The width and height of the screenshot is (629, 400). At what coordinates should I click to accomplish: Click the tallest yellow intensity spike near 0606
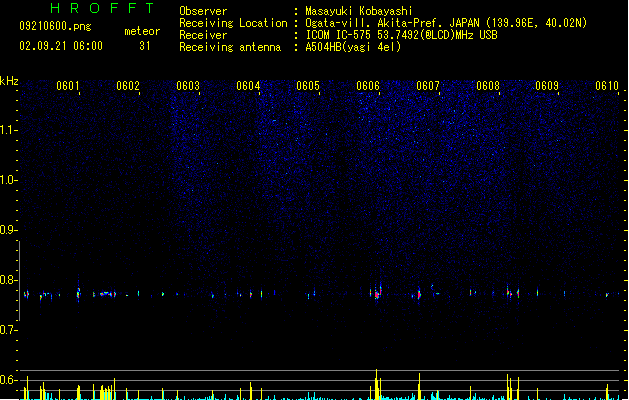376,384
